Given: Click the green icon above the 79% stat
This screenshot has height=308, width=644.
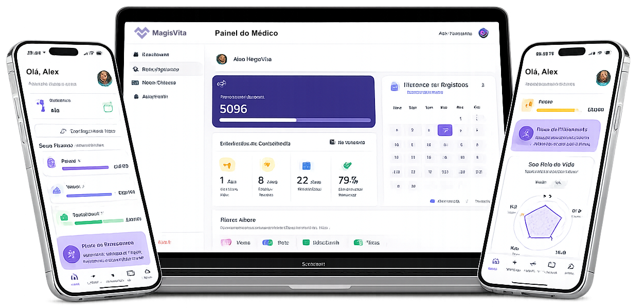Looking at the screenshot, I should pyautogui.click(x=347, y=165).
